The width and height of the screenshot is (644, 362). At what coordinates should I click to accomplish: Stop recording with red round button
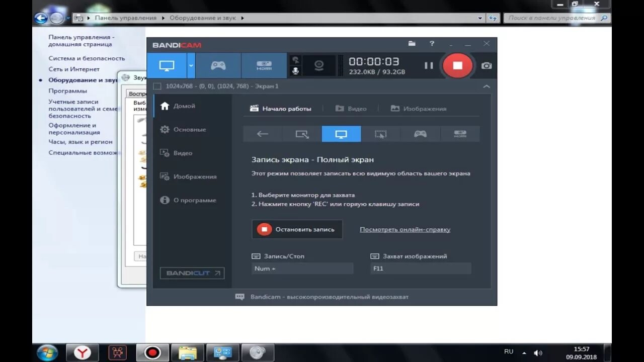(457, 65)
